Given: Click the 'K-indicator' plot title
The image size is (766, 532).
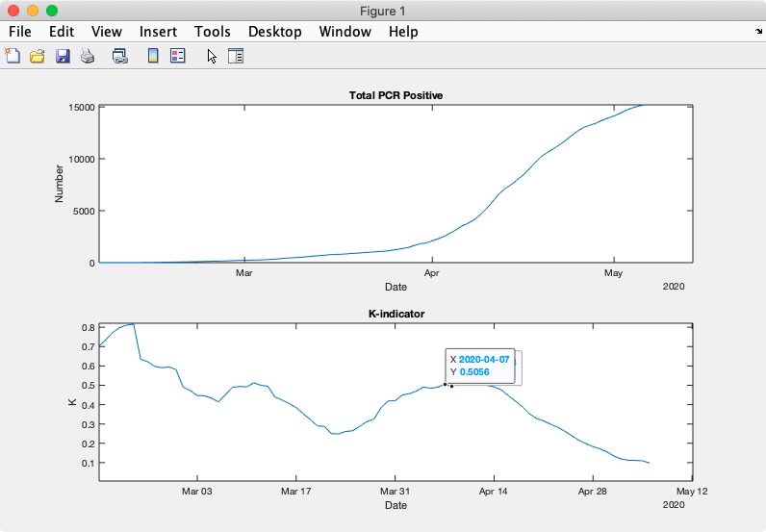Looking at the screenshot, I should [396, 314].
